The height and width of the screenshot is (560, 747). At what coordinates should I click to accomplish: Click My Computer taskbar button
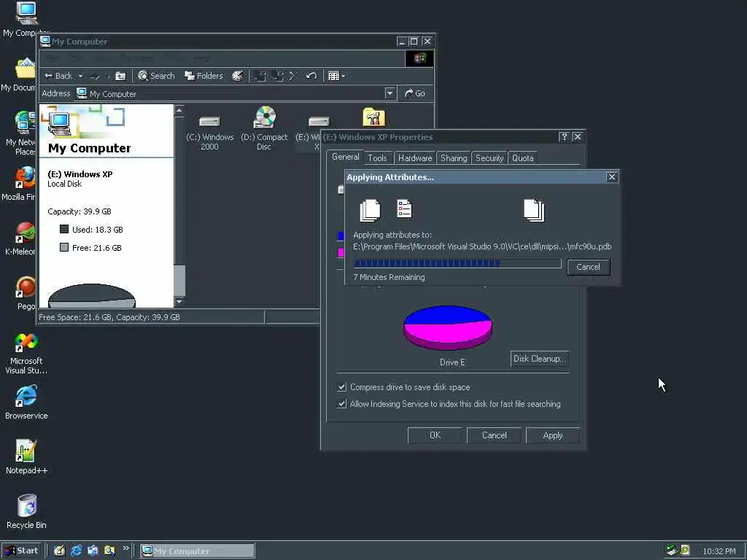pyautogui.click(x=198, y=551)
